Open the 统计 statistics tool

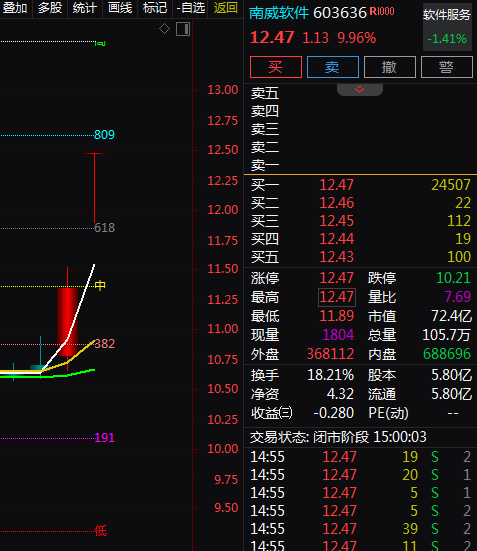pos(85,8)
